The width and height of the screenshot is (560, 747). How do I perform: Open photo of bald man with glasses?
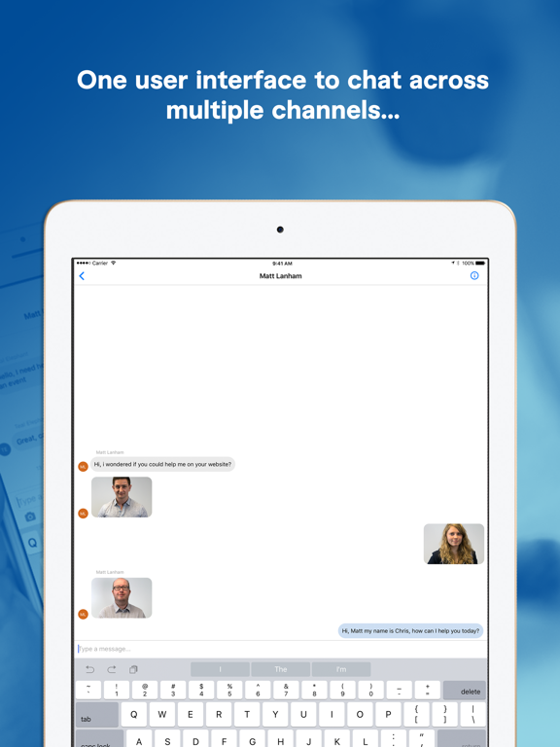click(x=122, y=598)
